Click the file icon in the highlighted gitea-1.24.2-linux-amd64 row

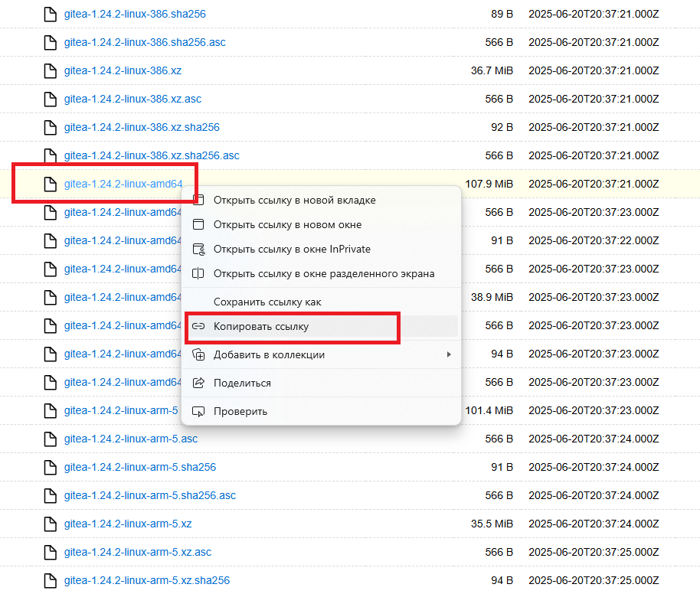tap(51, 184)
